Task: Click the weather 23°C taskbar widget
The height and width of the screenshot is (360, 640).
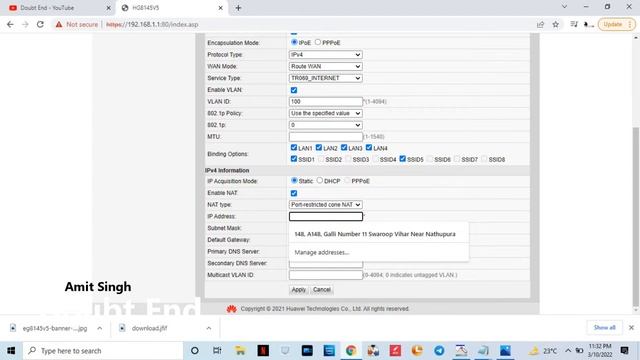Action: pos(543,351)
